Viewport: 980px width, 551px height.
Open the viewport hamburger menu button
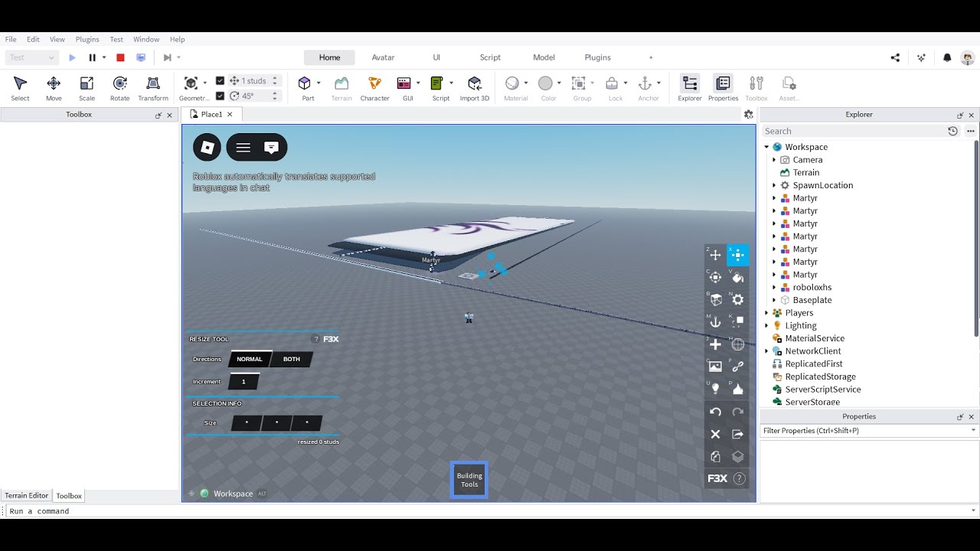point(243,148)
